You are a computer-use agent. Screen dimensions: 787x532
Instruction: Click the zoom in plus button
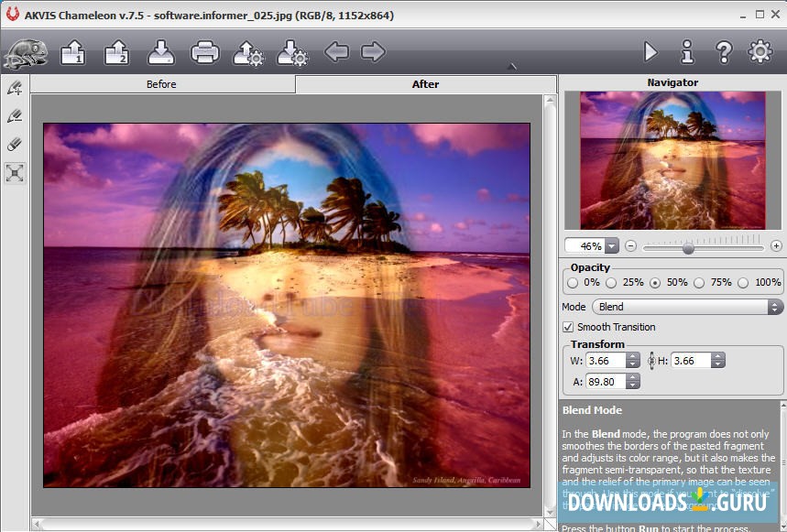(776, 245)
